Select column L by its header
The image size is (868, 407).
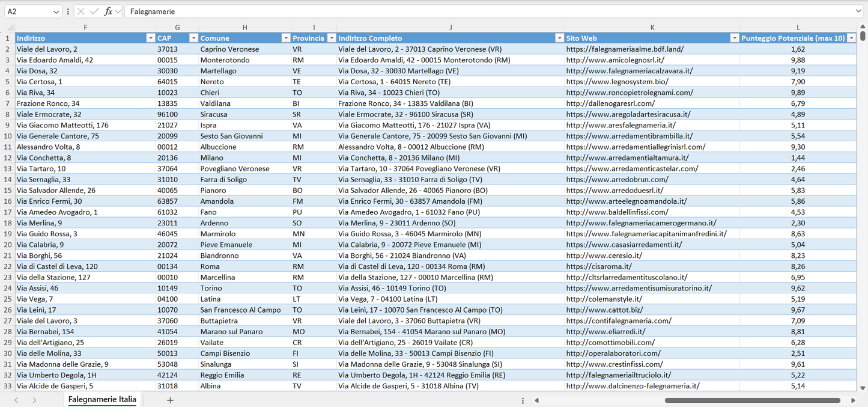click(x=798, y=27)
